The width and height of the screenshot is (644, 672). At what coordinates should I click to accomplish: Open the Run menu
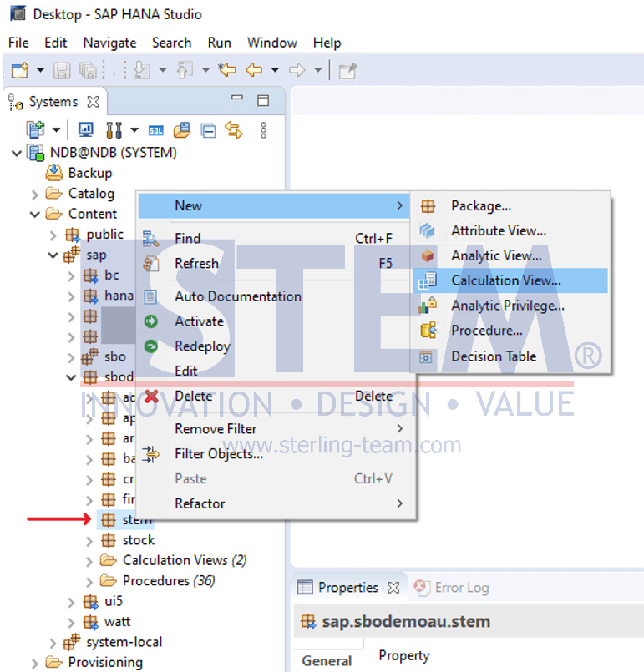point(220,43)
